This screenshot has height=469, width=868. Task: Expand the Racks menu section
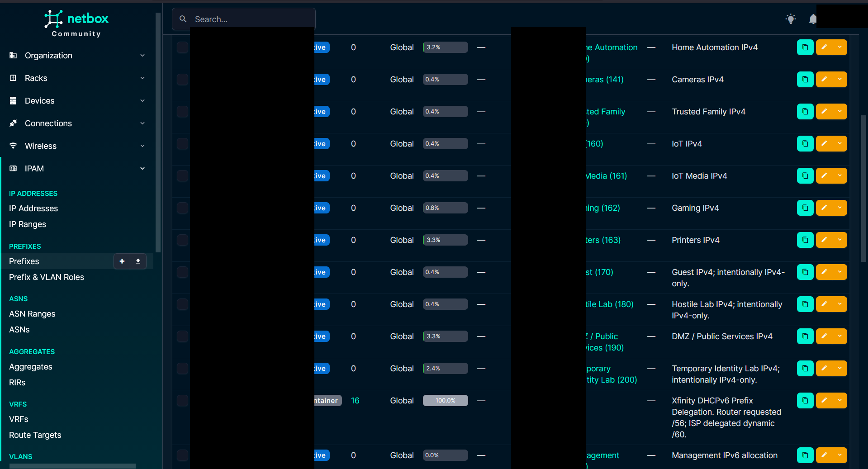point(77,78)
